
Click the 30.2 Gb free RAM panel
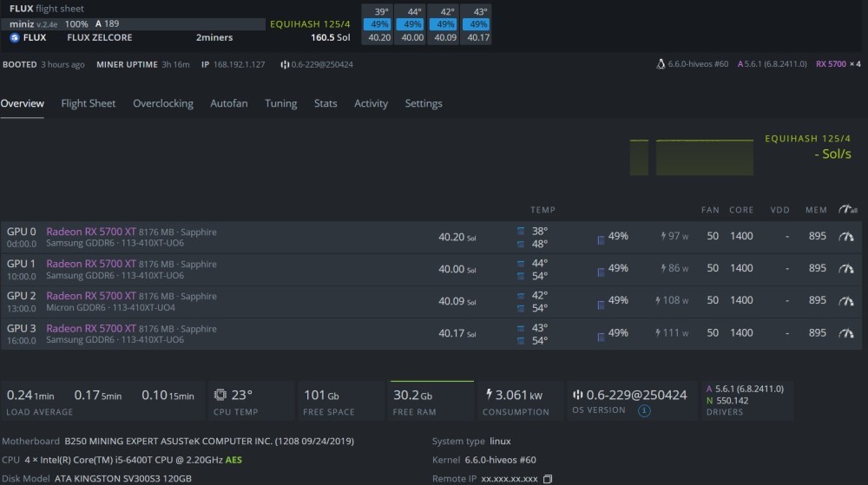point(431,402)
